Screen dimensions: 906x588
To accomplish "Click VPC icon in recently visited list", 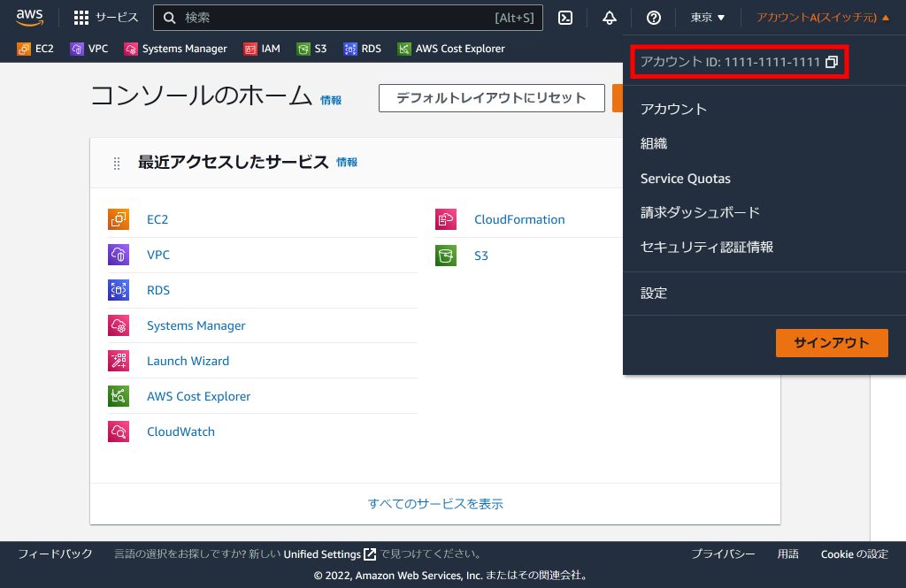I will click(119, 255).
